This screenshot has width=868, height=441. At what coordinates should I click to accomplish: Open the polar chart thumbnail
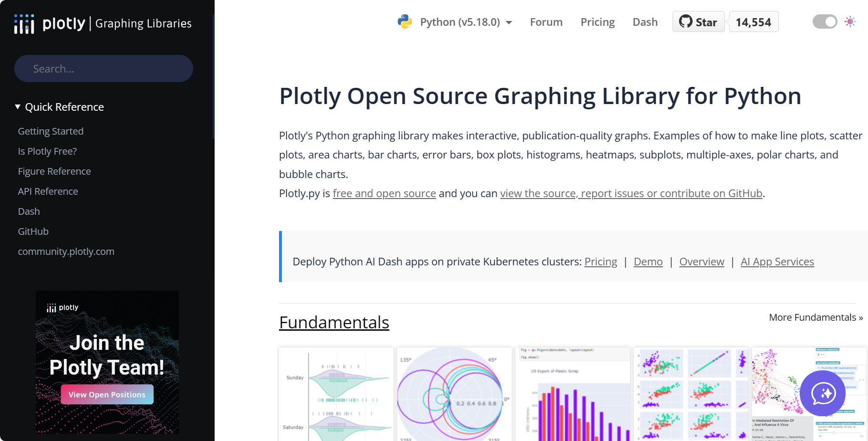[455, 394]
